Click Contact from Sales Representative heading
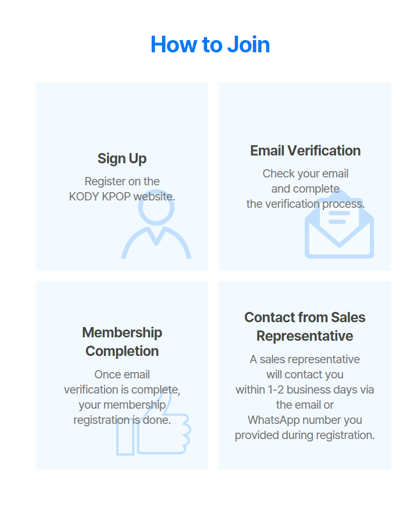Viewport: 420px width, 528px height. click(x=305, y=327)
